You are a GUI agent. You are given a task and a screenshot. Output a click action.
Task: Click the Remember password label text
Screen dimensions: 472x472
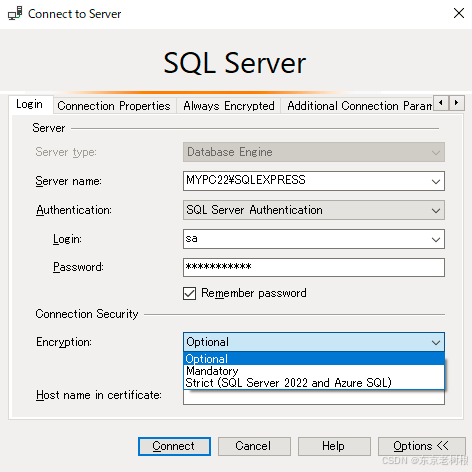click(254, 293)
